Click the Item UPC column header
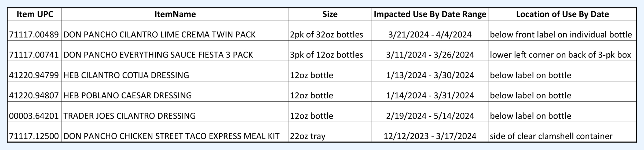 (35, 14)
